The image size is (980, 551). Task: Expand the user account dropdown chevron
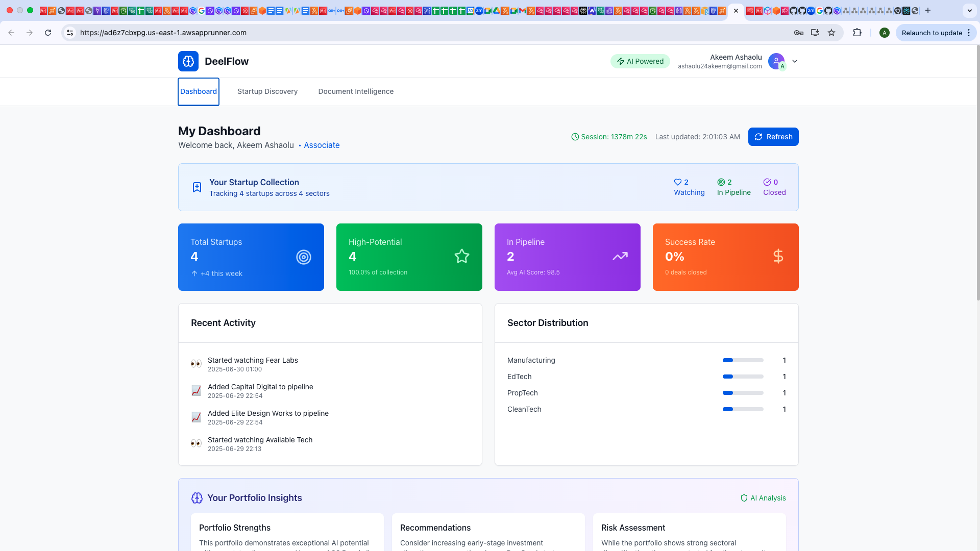(x=795, y=61)
